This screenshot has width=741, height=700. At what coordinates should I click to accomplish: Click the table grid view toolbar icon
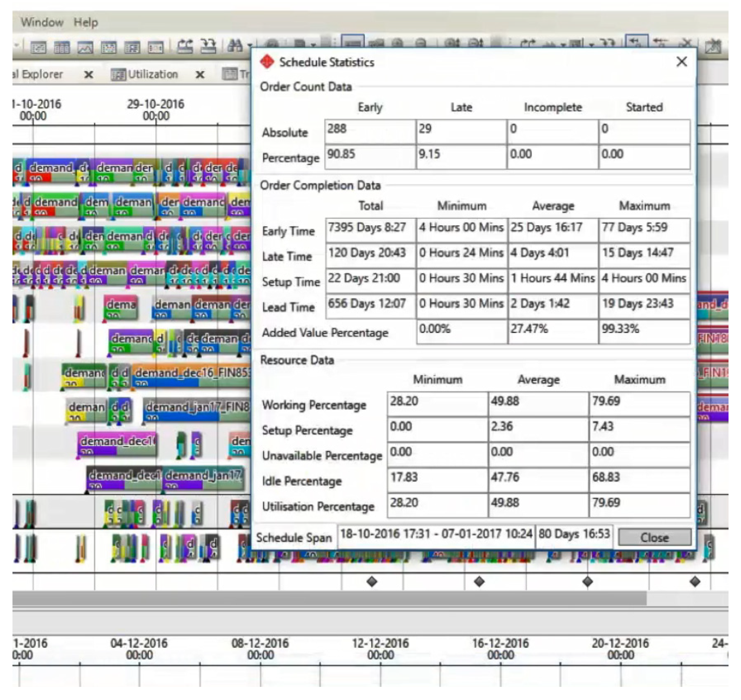[x=62, y=47]
